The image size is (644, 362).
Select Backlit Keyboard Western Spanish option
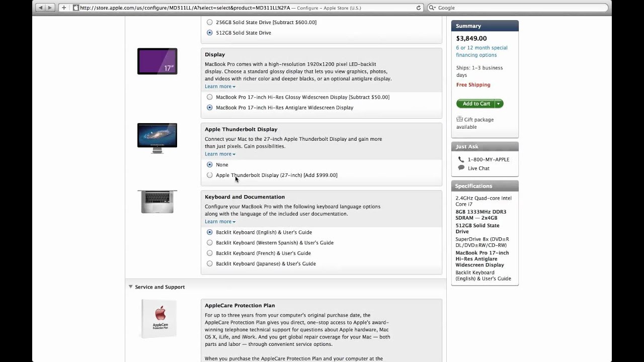pyautogui.click(x=210, y=243)
